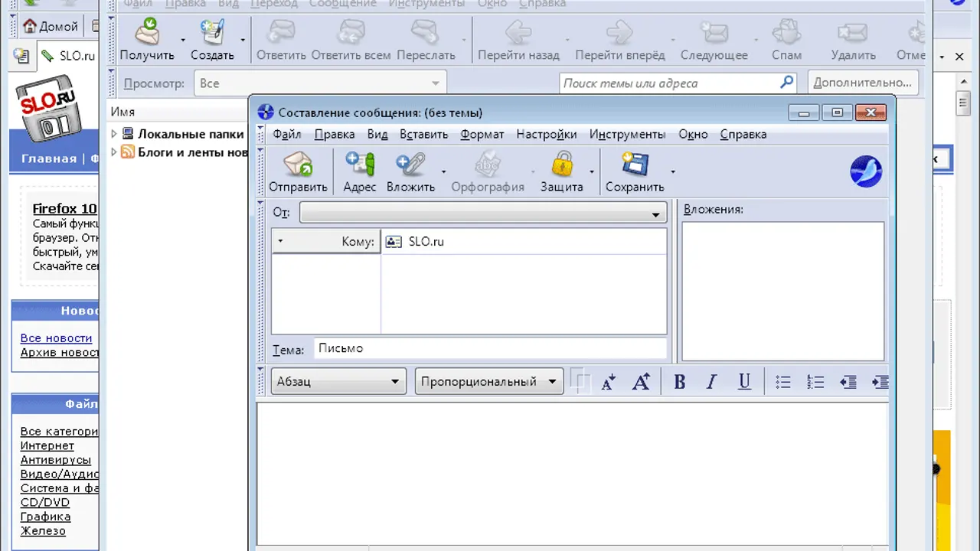Screen dimensions: 980x551
Task: Click the Send (Отправить) message icon
Action: tap(298, 171)
